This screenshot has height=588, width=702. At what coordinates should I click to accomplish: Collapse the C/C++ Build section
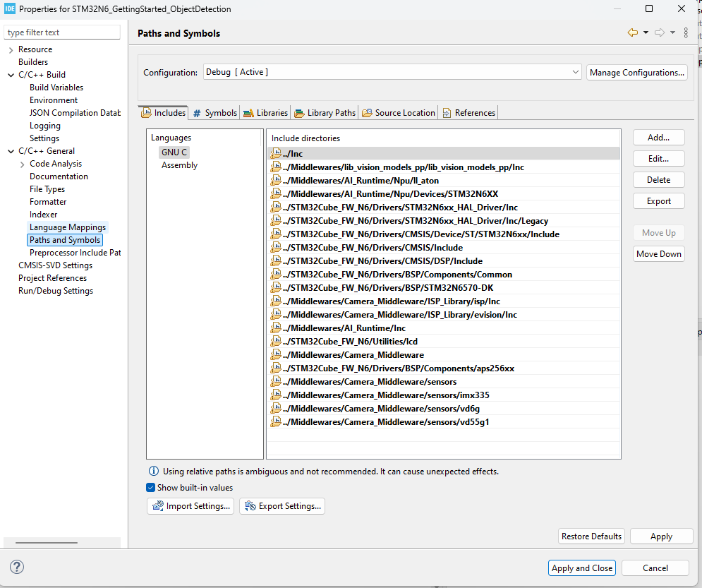[10, 74]
